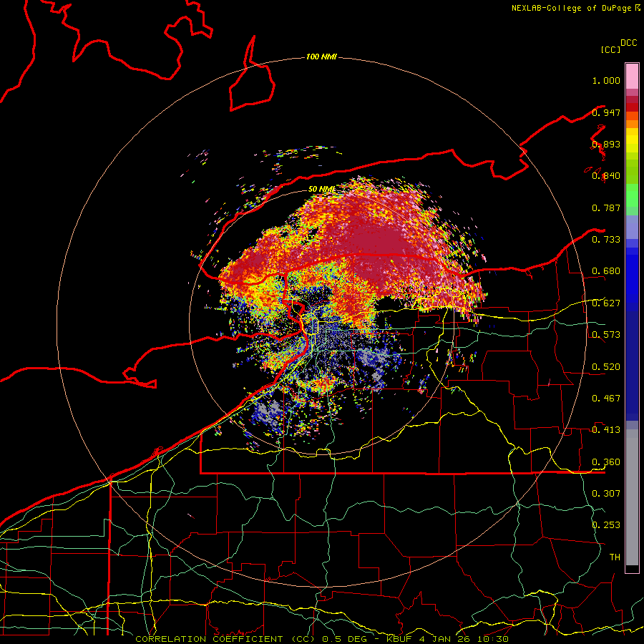The width and height of the screenshot is (644, 644).
Task: Click the KBUF radar site identifier in caption
Action: tap(401, 639)
